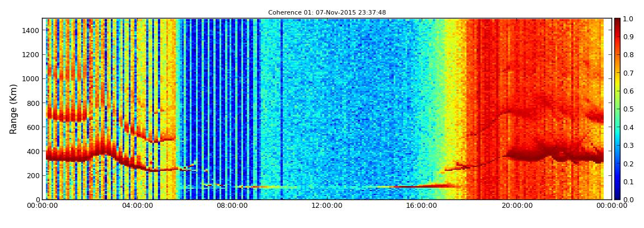Click the dark red top of the colorbar

[617, 22]
